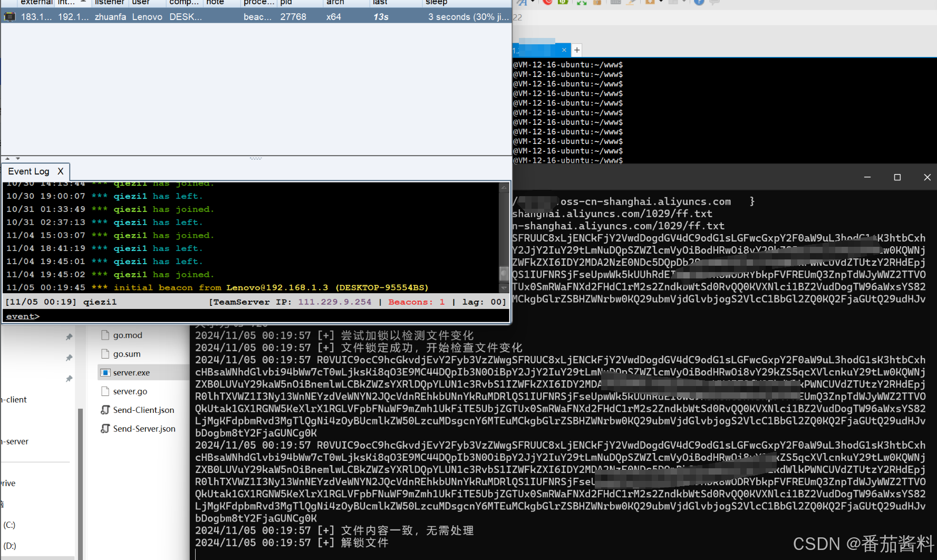The image size is (937, 560).
Task: Close the blue SSH session tab
Action: pyautogui.click(x=564, y=50)
